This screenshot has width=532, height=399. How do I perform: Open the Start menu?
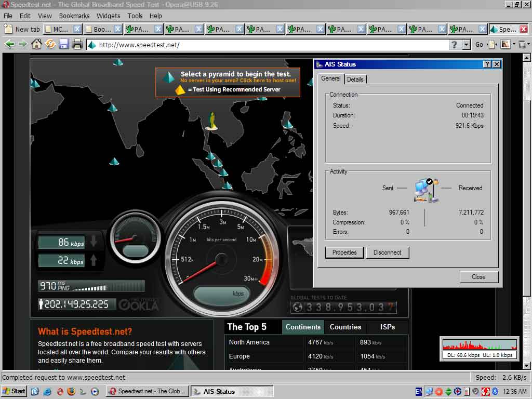tap(14, 391)
